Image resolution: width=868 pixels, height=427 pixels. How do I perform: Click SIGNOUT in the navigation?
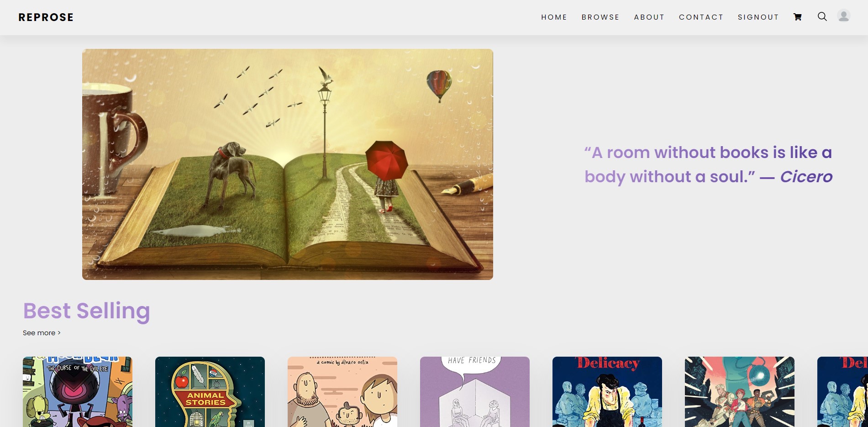[x=758, y=17]
